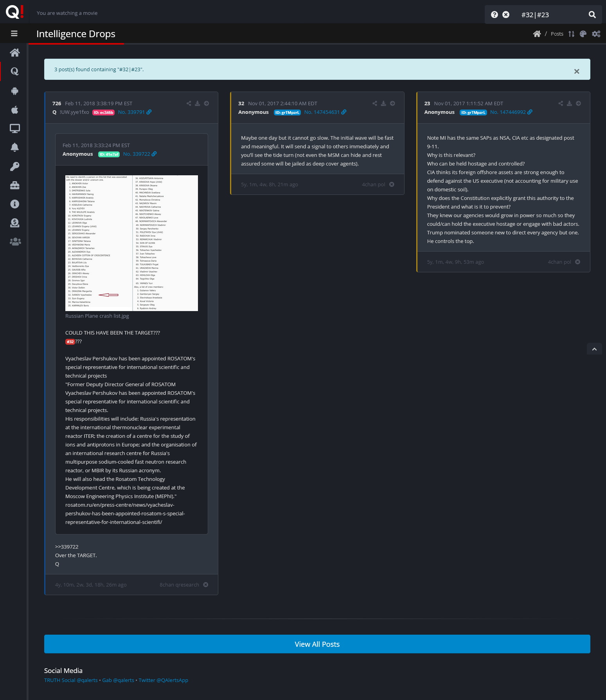Open the Android app sidebar icon

pos(15,91)
